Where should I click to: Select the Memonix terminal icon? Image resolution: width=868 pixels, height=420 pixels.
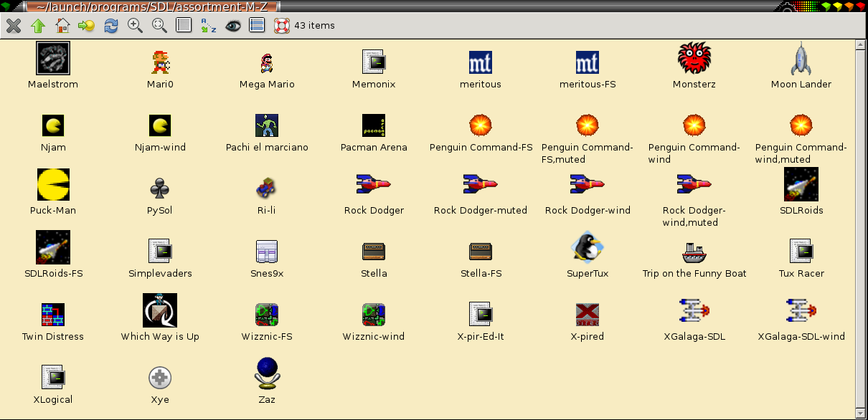pyautogui.click(x=374, y=62)
